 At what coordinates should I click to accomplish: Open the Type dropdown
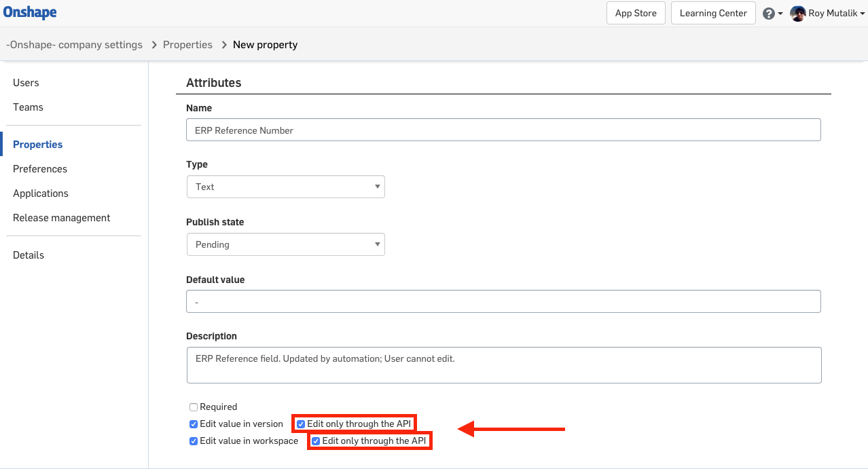point(285,187)
